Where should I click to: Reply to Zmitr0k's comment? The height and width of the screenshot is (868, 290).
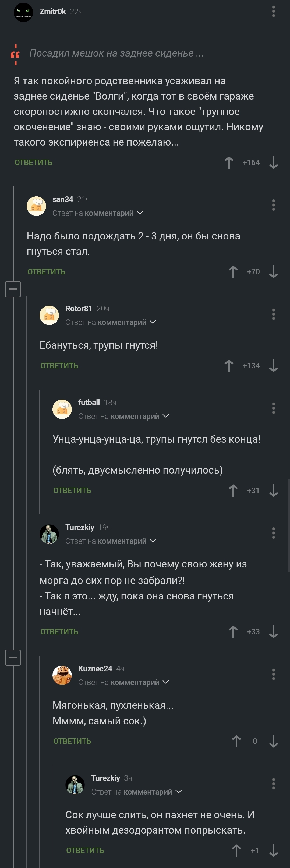(x=33, y=163)
